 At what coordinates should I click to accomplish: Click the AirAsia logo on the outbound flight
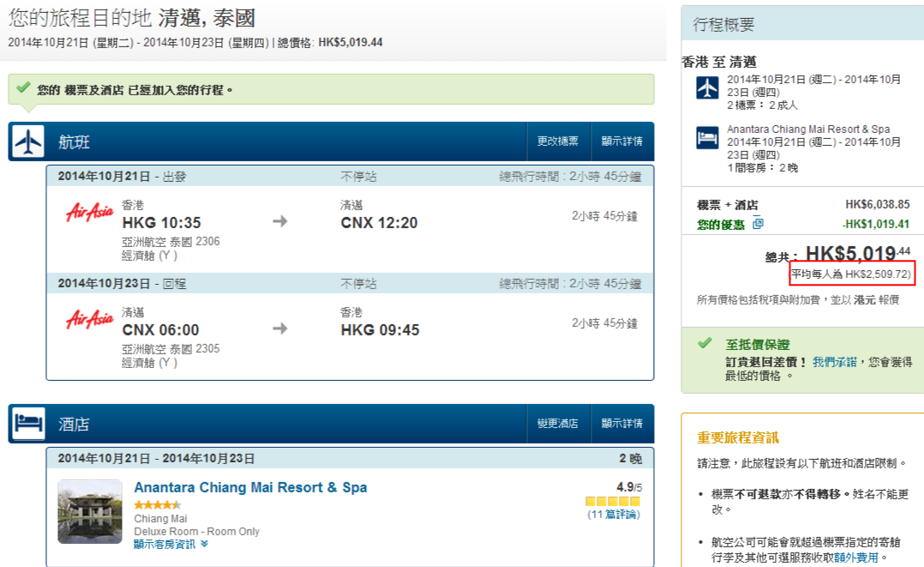90,213
